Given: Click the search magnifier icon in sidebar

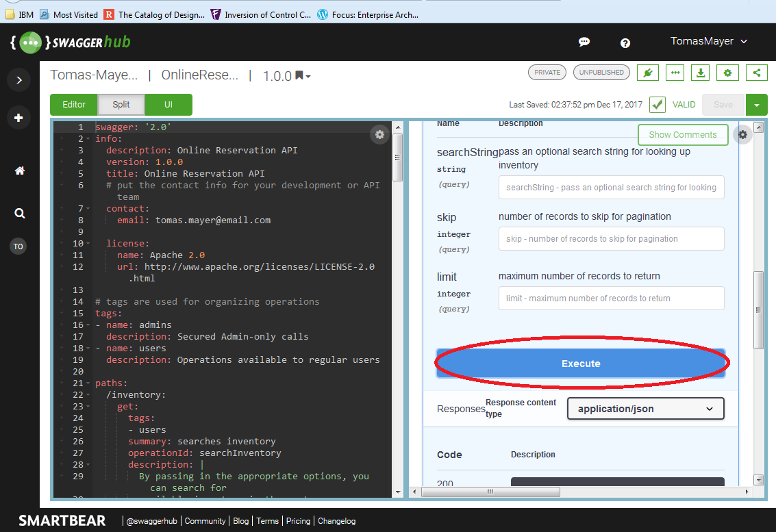Looking at the screenshot, I should [19, 214].
